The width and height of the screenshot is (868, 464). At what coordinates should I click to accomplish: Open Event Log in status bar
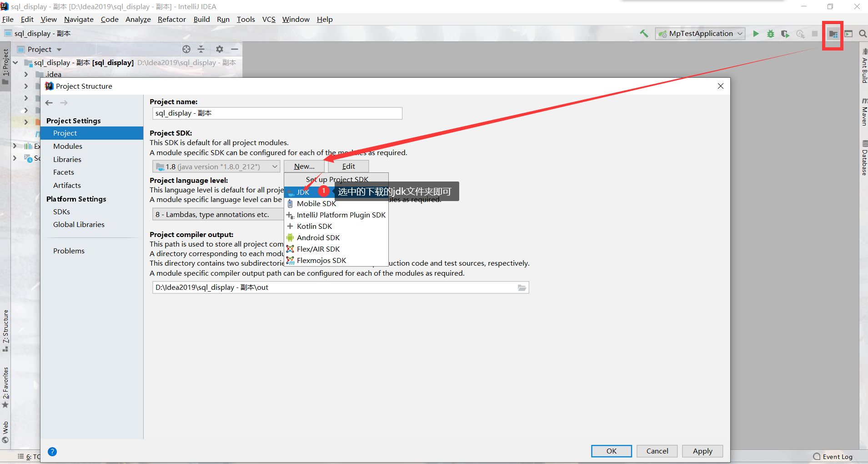click(x=833, y=457)
